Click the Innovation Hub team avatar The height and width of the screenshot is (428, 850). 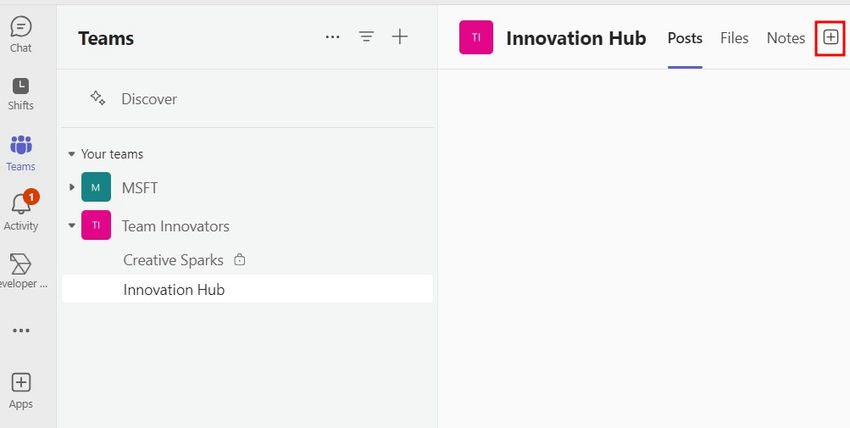[x=476, y=38]
